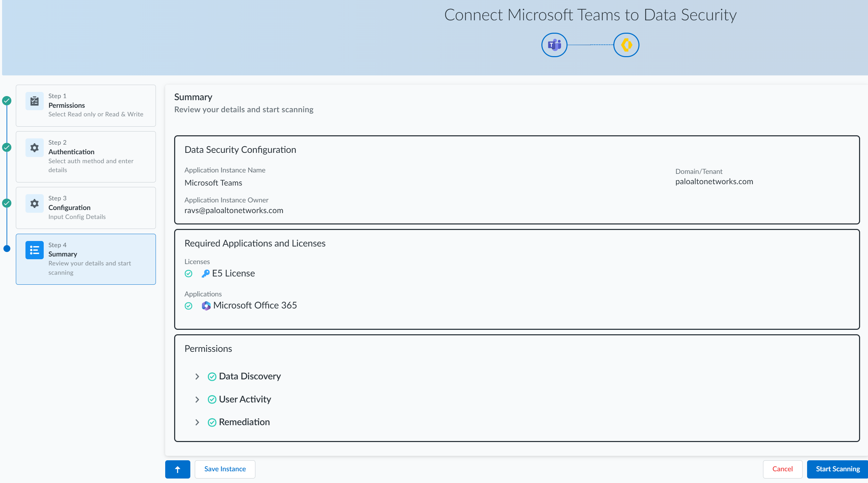Viewport: 868px width, 483px height.
Task: Click the Microsoft Office 365 app icon
Action: [x=206, y=306]
